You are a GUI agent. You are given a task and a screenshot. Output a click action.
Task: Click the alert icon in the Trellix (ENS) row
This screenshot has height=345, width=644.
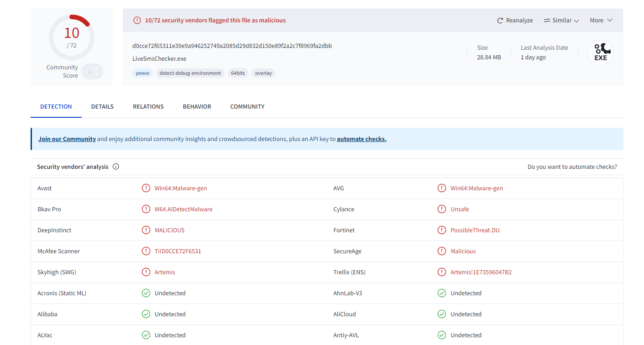coord(441,272)
